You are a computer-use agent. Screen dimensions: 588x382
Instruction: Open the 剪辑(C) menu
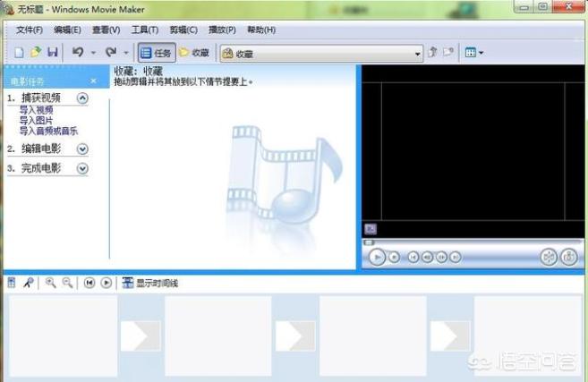[x=183, y=30]
